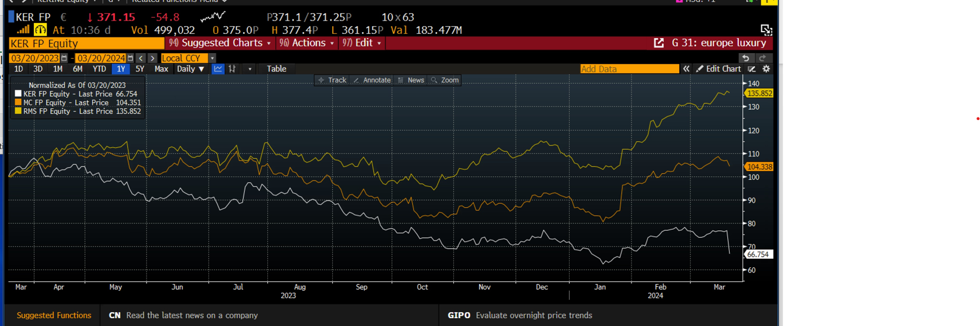Select the Max time range

click(x=161, y=69)
